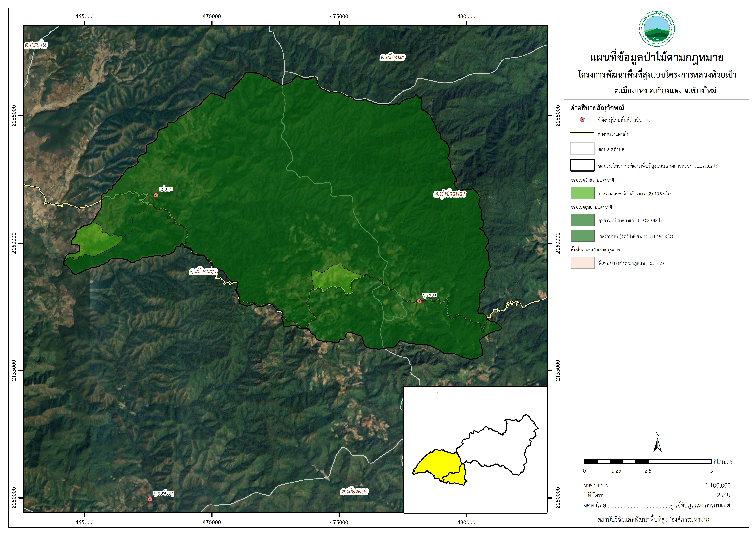Click the แม่แตะ village marker on the map
This screenshot has width=756, height=535.
(x=156, y=195)
